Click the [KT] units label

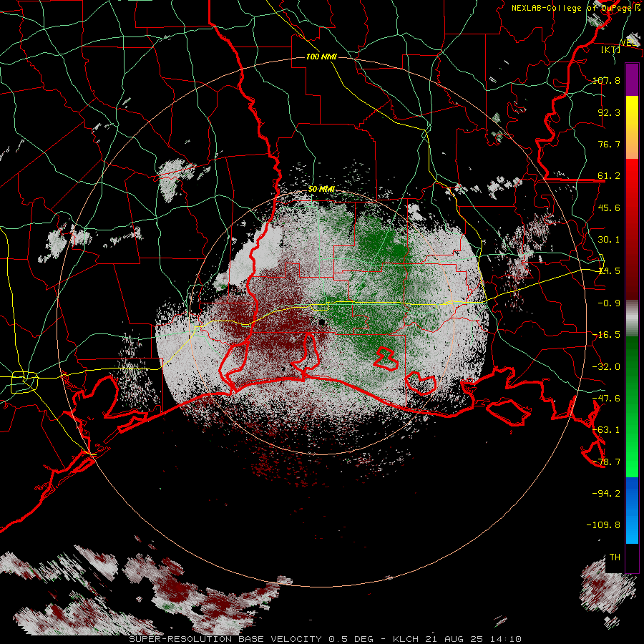(611, 49)
